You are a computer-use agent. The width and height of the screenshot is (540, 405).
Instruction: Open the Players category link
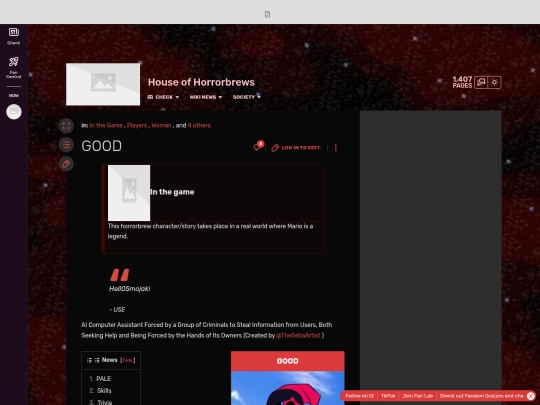click(x=137, y=125)
